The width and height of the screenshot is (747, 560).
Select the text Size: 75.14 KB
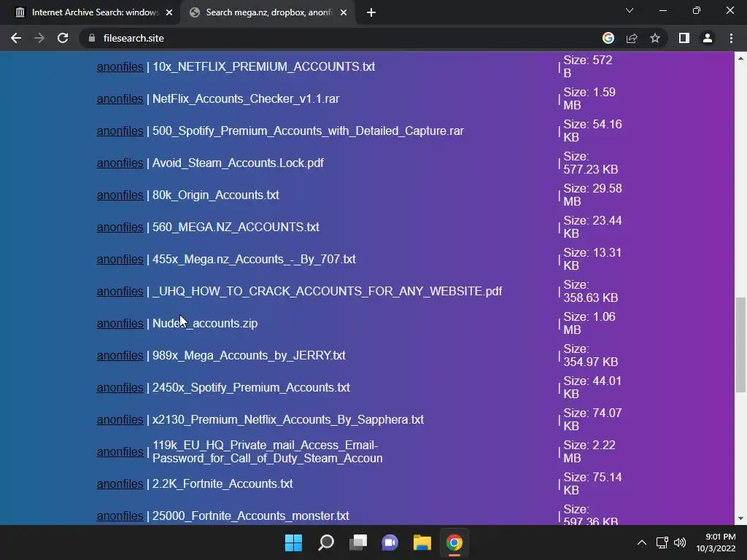(592, 484)
